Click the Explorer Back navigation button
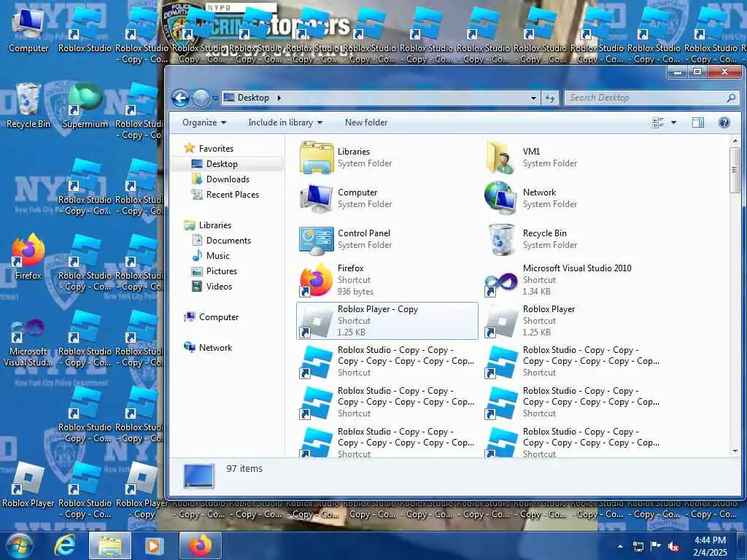Screen dimensions: 747x560 pos(181,98)
